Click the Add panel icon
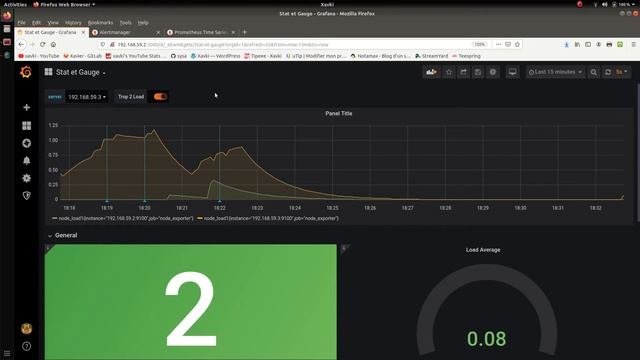This screenshot has width=640, height=360. [x=431, y=72]
